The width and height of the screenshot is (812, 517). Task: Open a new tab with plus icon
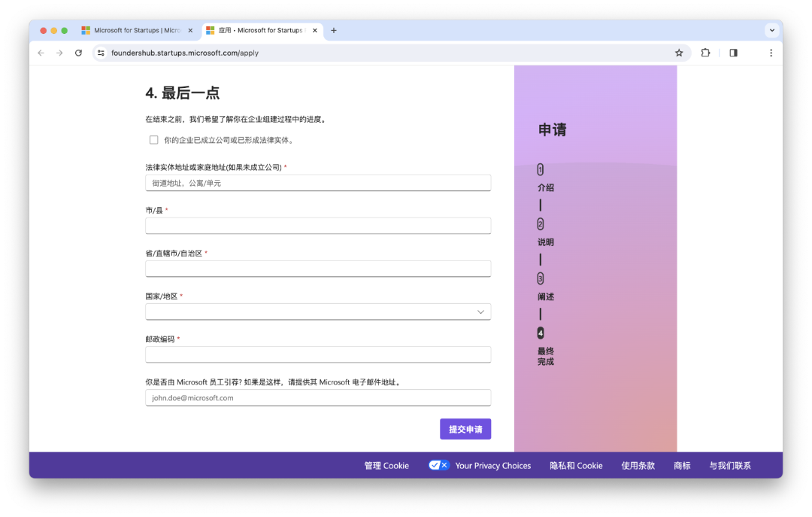coord(334,31)
